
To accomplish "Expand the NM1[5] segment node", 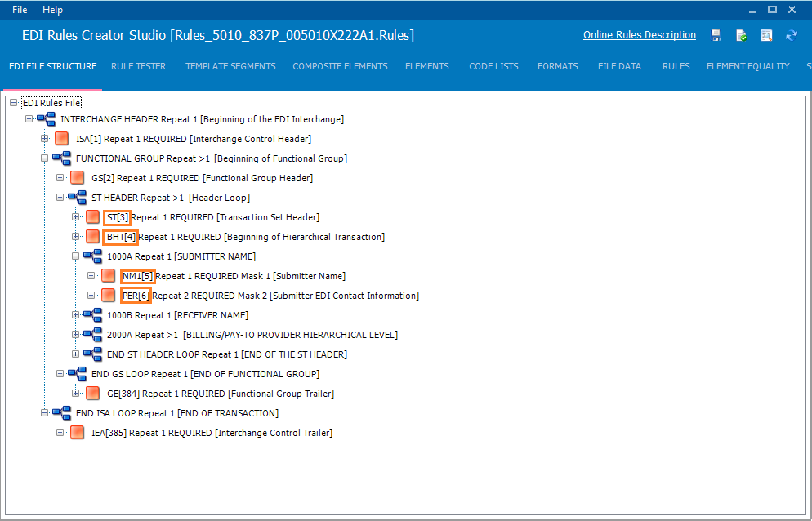I will 91,276.
